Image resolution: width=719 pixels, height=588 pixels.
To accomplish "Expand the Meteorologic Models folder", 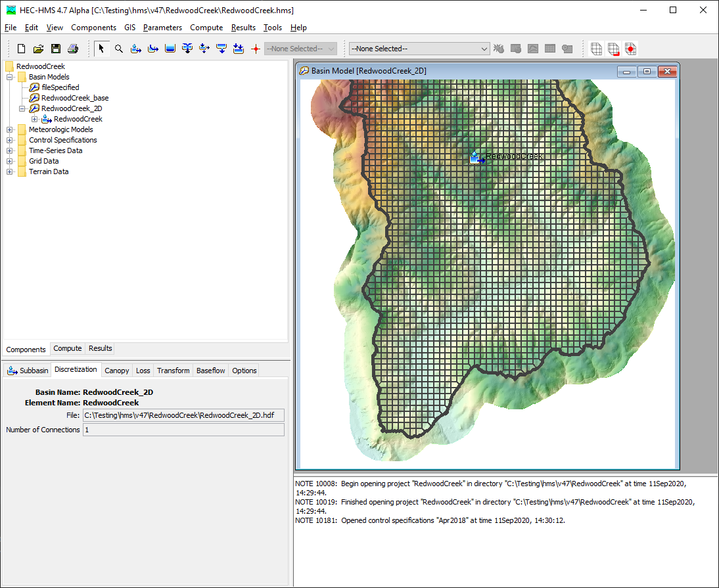I will coord(9,129).
